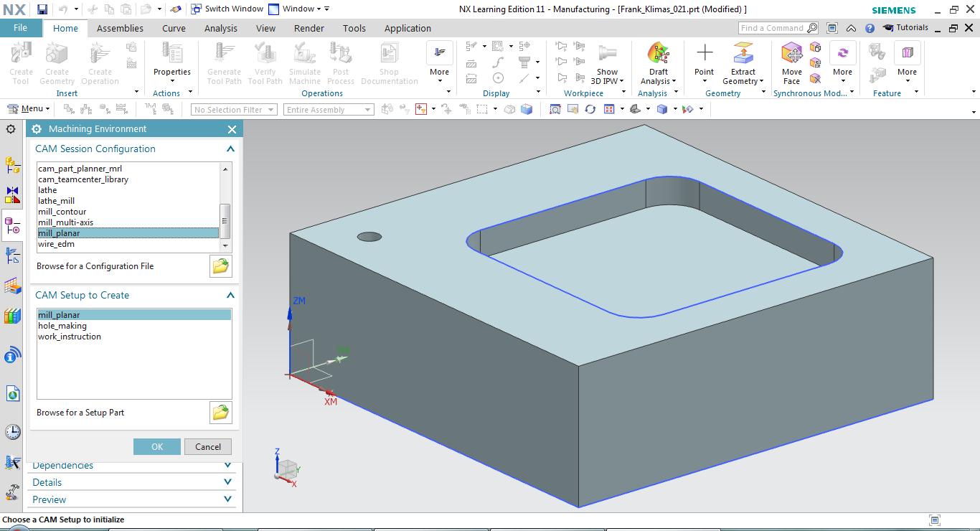Image resolution: width=980 pixels, height=531 pixels.
Task: Open folder icon for Browse Setup Part
Action: pyautogui.click(x=221, y=413)
